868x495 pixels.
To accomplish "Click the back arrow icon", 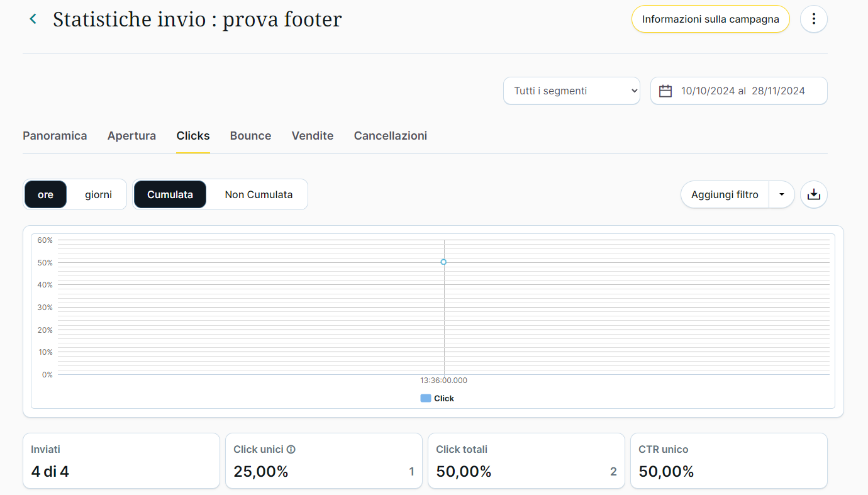I will click(33, 19).
